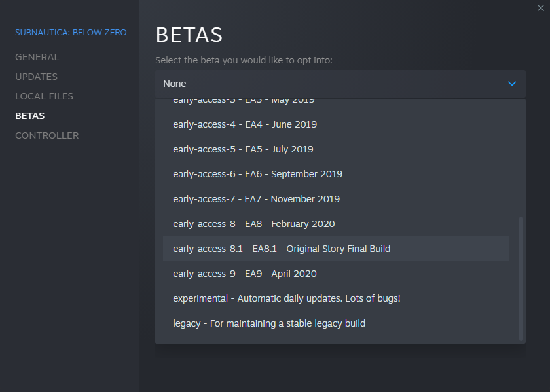Screen dimensions: 550x392
Task: Choose early-access-3 EA3 May 2019 option
Action: [x=244, y=101]
